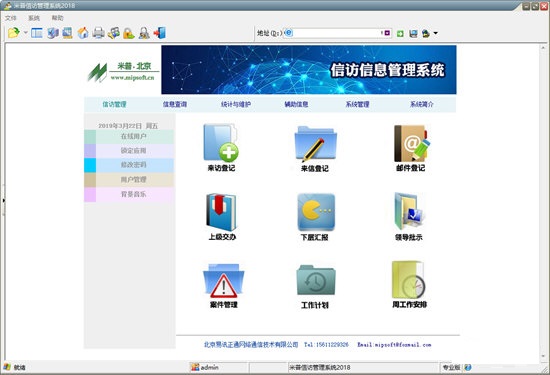Switch to the 信访管理 tab
Viewport: 550px width, 375px height.
click(114, 104)
